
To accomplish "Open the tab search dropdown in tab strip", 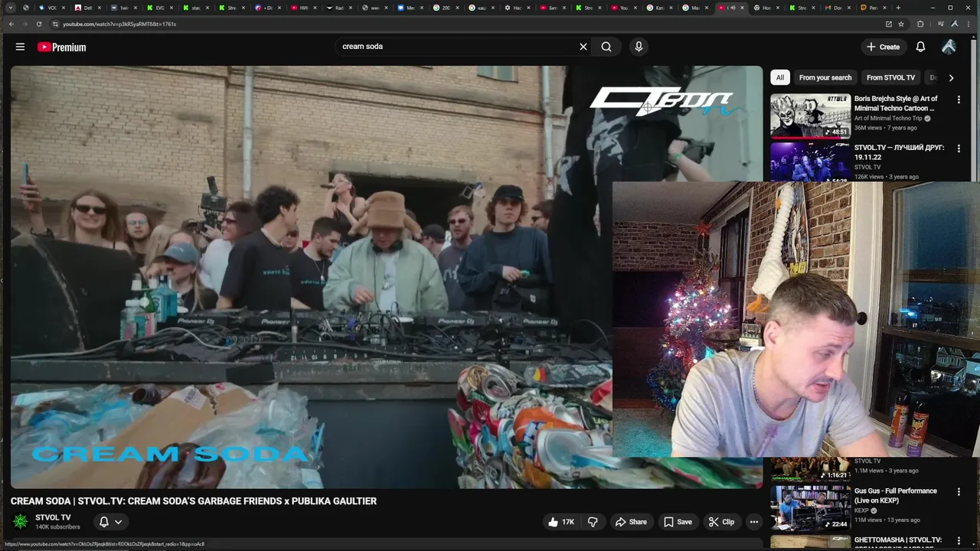I will (x=11, y=8).
